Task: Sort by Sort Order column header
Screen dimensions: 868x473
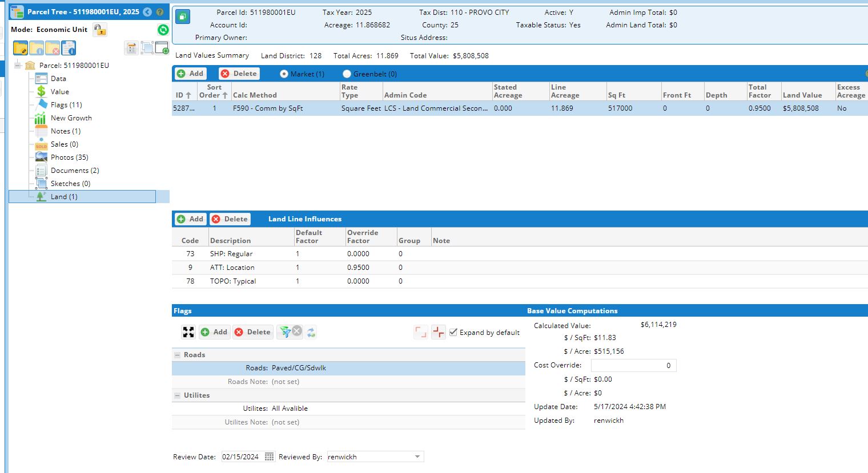Action: tap(214, 91)
